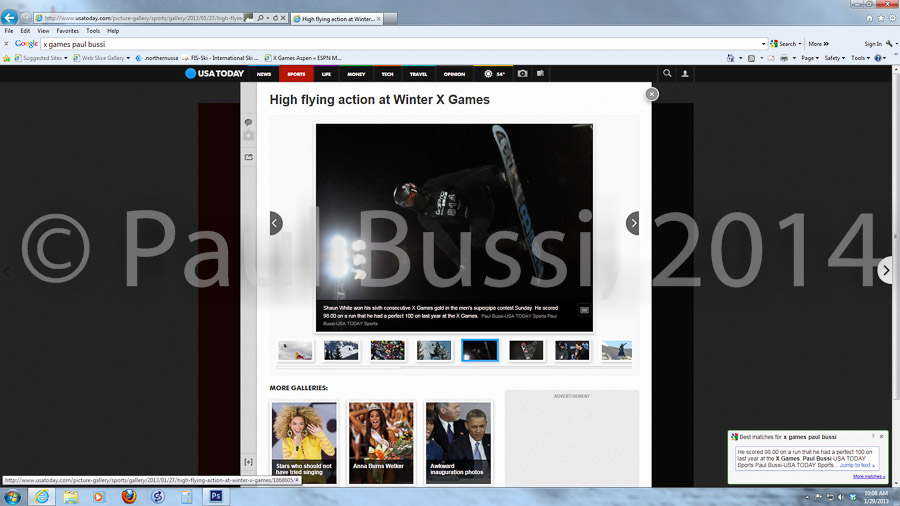Click the IE help question mark icon
This screenshot has height=506, width=900.
pyautogui.click(x=878, y=58)
